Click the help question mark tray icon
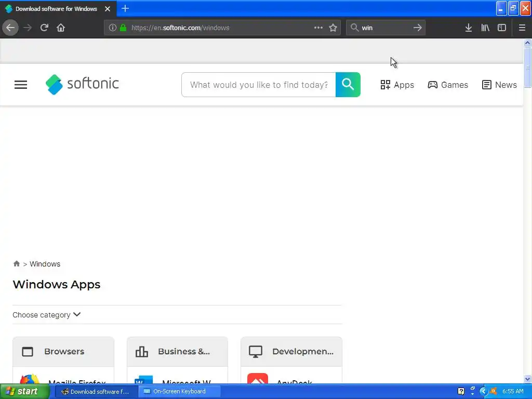 (461, 392)
